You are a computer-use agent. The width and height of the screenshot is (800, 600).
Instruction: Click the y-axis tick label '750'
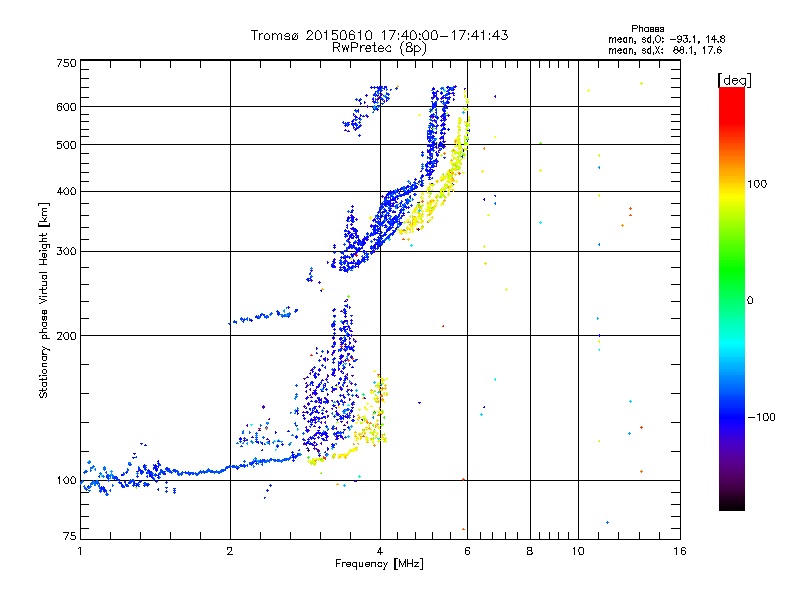[67, 63]
